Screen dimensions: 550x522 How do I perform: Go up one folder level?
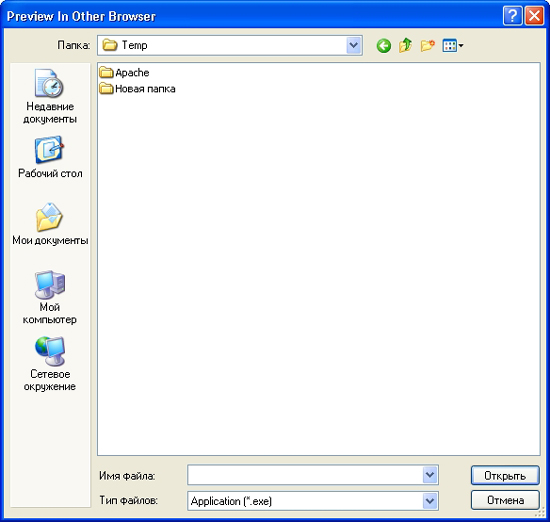(x=405, y=45)
